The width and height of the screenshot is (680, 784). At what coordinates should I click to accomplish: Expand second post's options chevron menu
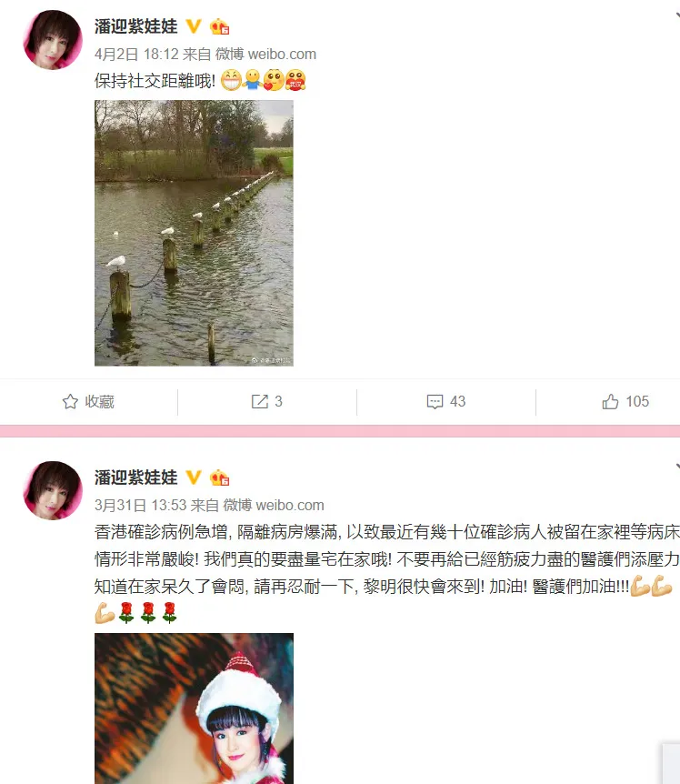[677, 467]
